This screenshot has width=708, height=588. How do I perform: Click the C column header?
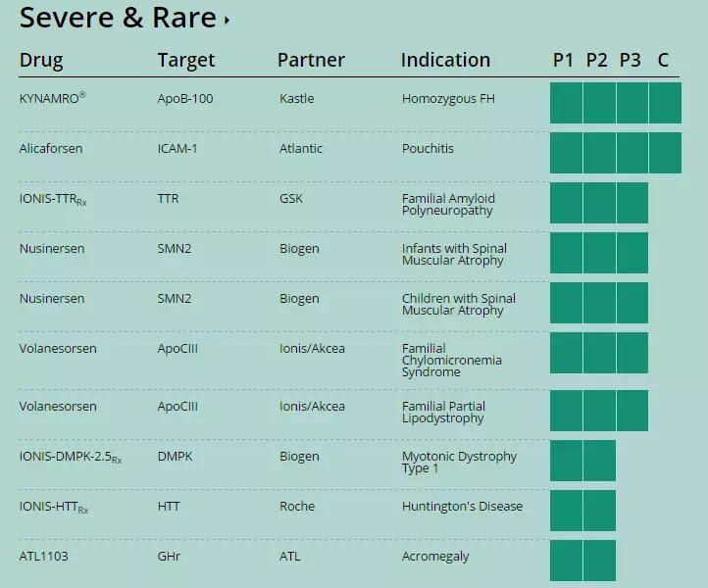pos(663,60)
